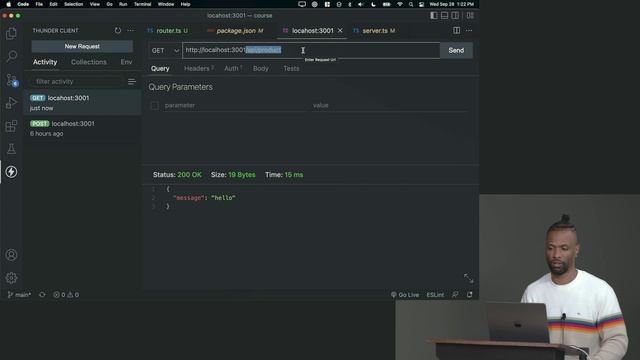Click Go Live in status bar
This screenshot has width=640, height=360.
pyautogui.click(x=405, y=295)
